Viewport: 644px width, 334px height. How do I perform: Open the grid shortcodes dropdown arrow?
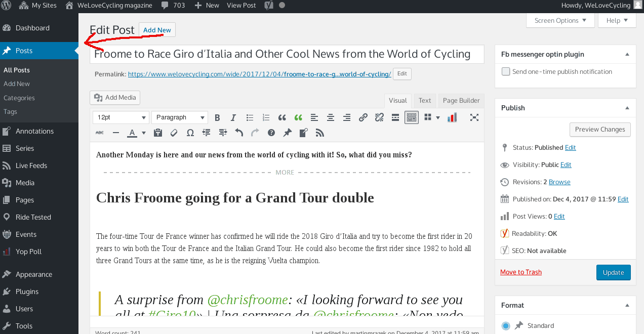click(x=438, y=117)
